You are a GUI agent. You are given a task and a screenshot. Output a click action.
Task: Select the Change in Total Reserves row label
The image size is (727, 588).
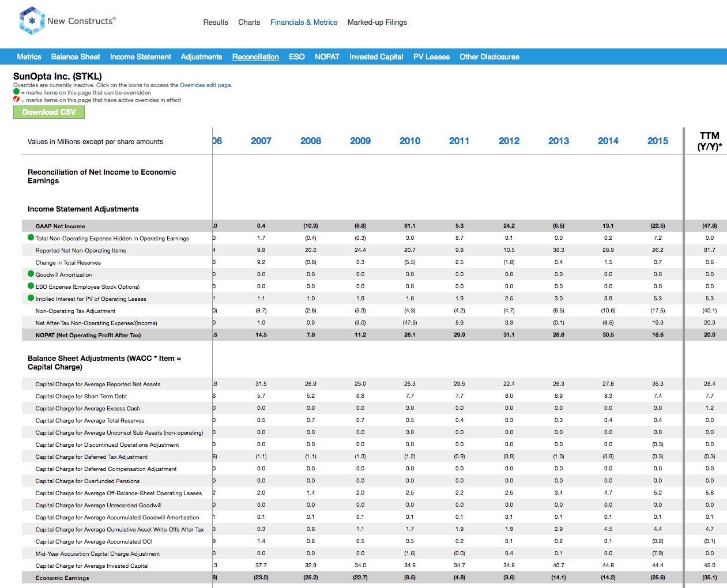coord(68,263)
